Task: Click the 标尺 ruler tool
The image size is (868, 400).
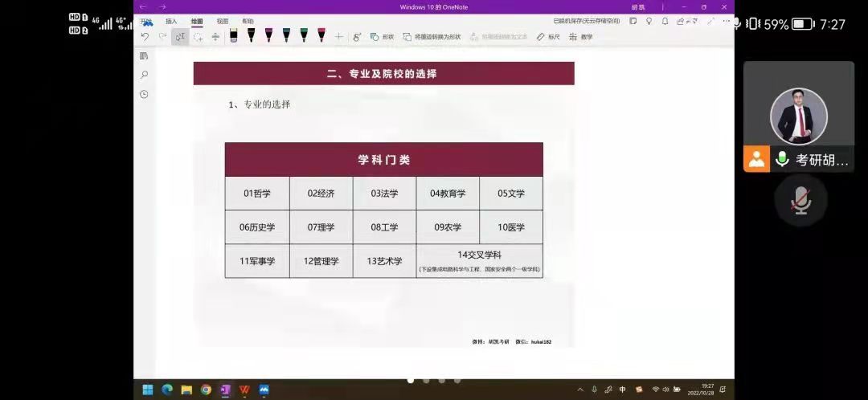Action: pyautogui.click(x=548, y=37)
